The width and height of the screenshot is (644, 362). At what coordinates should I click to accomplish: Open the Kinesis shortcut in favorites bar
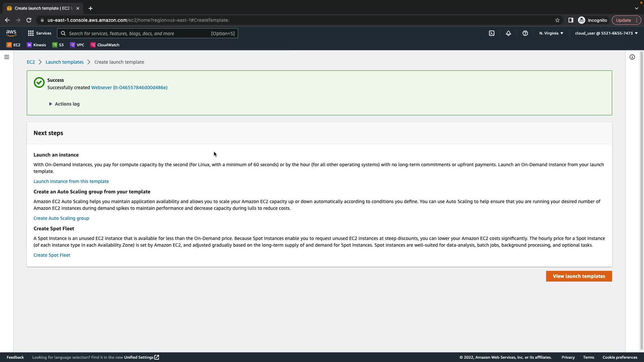click(37, 45)
